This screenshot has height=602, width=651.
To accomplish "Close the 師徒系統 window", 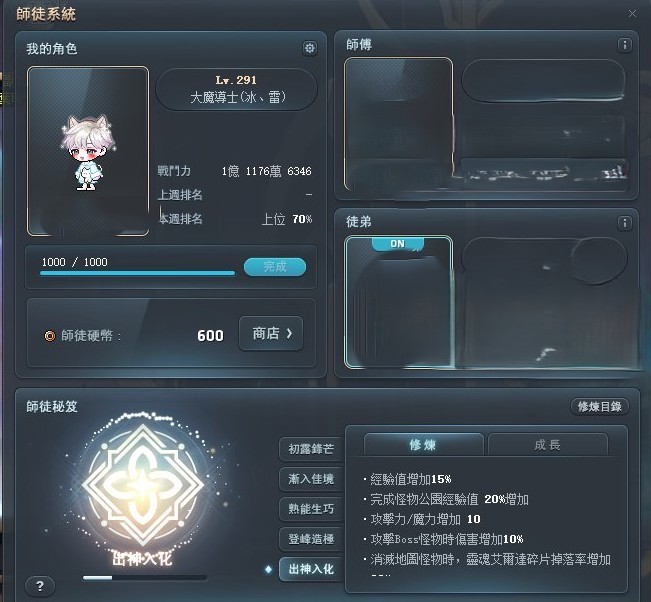I will coord(632,14).
